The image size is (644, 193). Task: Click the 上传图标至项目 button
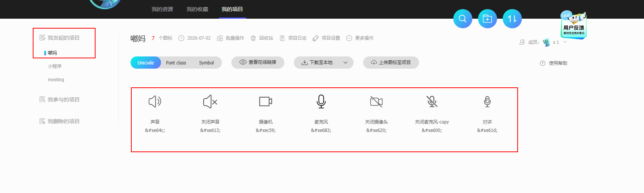tap(391, 63)
